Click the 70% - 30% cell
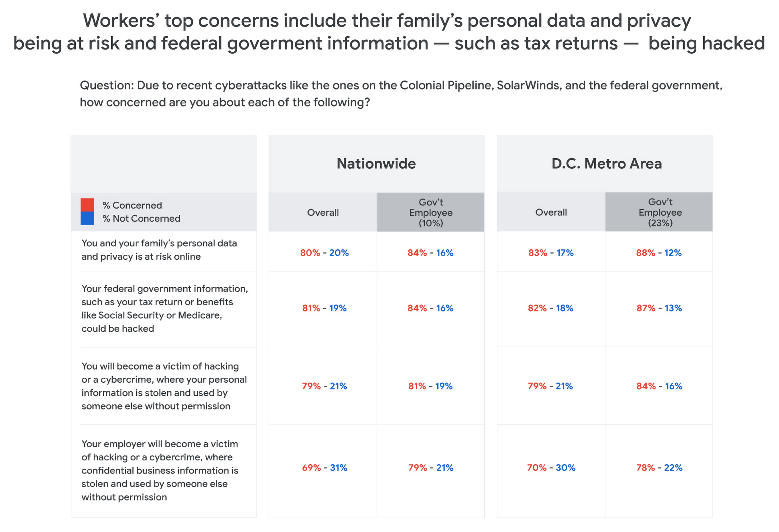Image resolution: width=779 pixels, height=532 pixels. pyautogui.click(x=551, y=467)
